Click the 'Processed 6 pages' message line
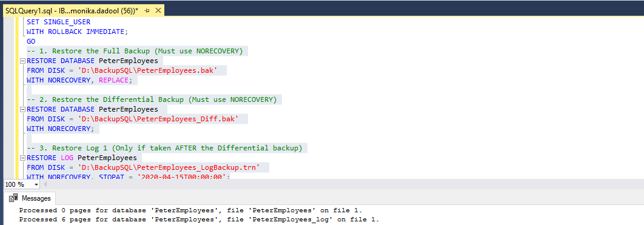 [x=200, y=220]
